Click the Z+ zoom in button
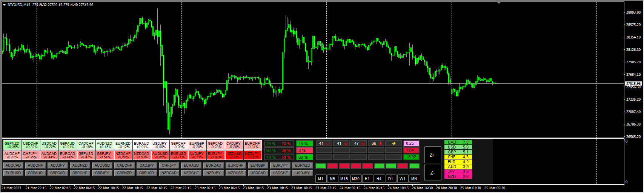 (432, 155)
